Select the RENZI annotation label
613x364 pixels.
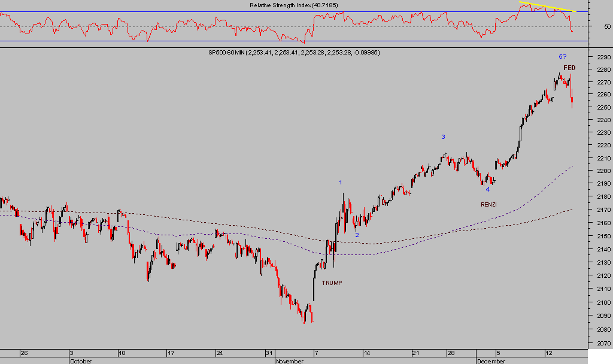coord(488,205)
